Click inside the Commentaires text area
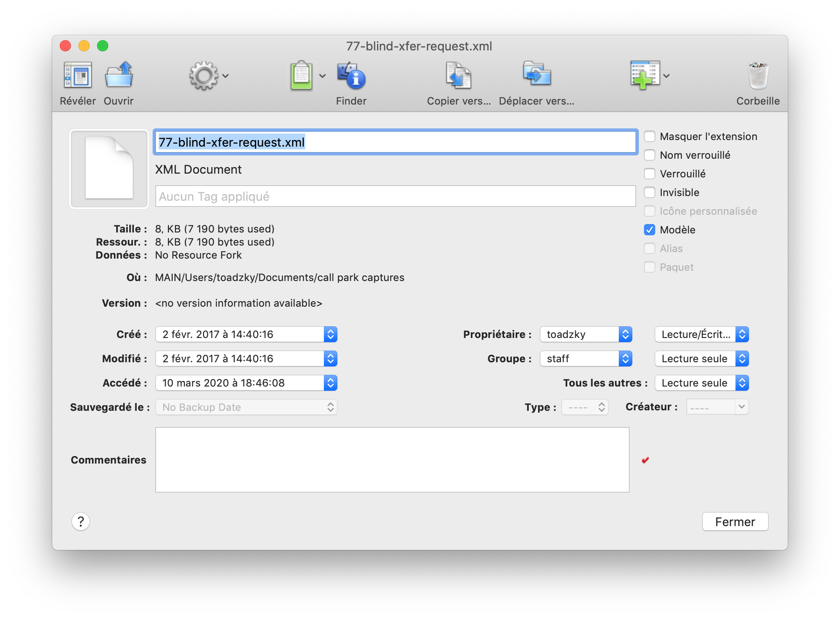The width and height of the screenshot is (840, 619). coord(392,460)
